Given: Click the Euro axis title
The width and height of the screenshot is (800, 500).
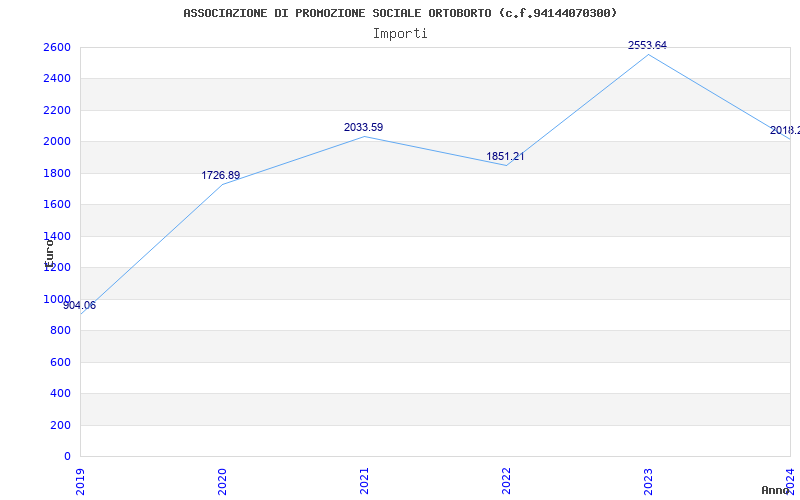Looking at the screenshot, I should 49,252.
